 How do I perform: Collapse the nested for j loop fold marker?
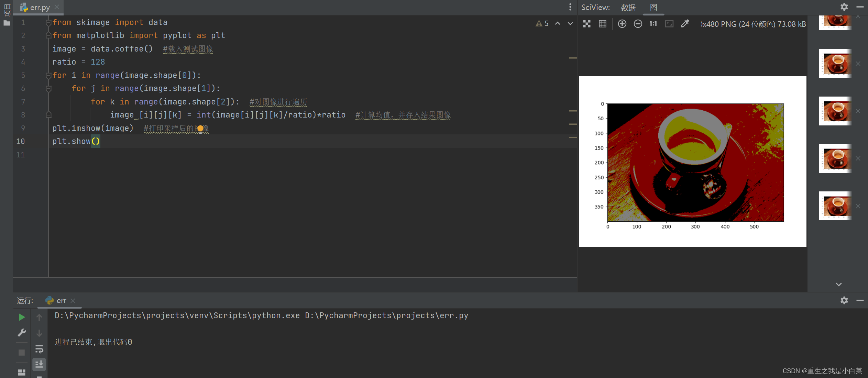tap(48, 89)
